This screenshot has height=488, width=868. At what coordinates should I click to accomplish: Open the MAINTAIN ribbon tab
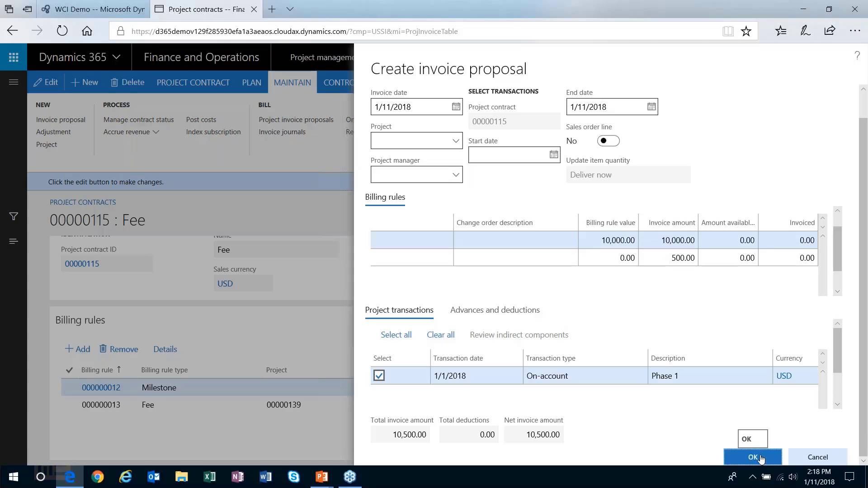point(292,82)
